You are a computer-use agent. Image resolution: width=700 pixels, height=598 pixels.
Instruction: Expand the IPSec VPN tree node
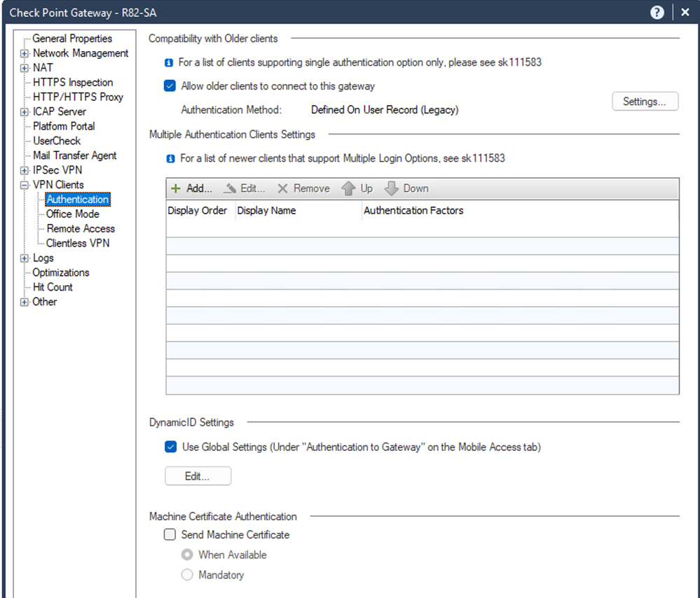tap(24, 170)
